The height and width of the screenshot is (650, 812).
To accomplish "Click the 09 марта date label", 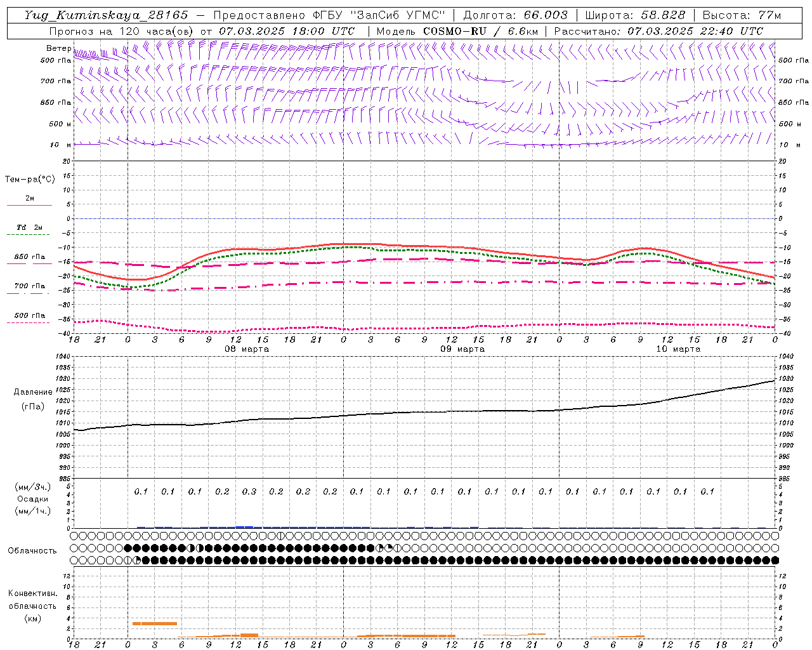I will [462, 349].
